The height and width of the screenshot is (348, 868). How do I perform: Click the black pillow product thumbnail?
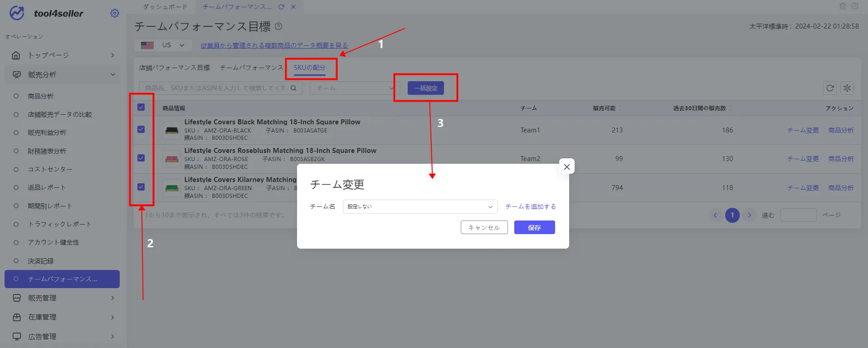click(172, 130)
